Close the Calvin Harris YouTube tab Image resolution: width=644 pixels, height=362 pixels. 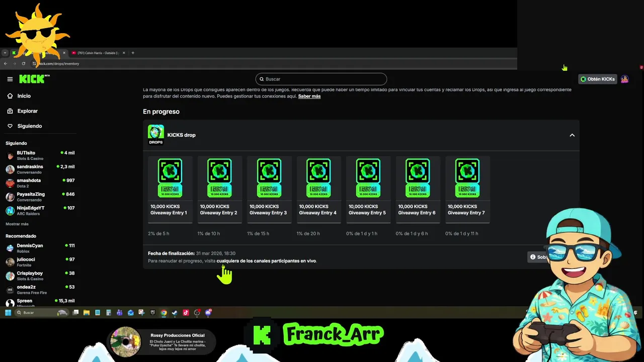(x=124, y=53)
